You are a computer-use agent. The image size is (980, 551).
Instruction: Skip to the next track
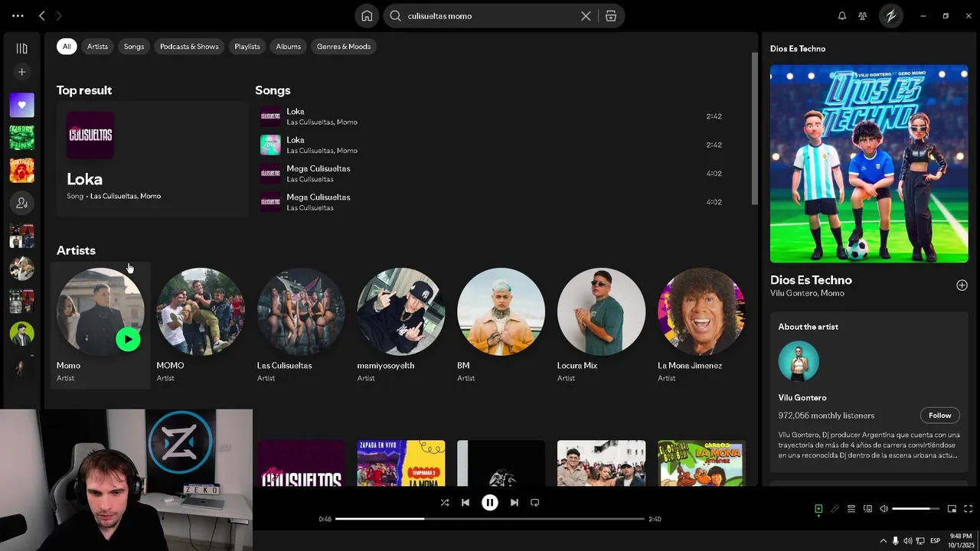coord(514,503)
